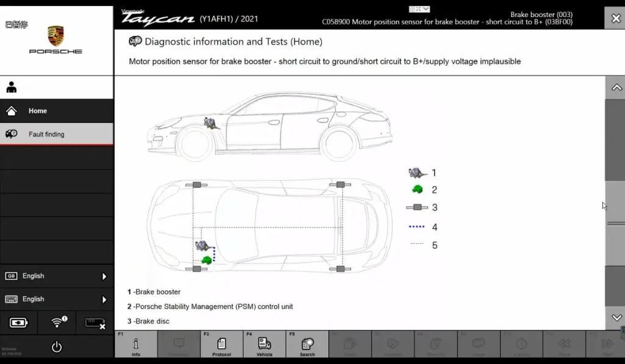Click the green PSM control unit in diagram
The image size is (625, 364).
(x=208, y=260)
